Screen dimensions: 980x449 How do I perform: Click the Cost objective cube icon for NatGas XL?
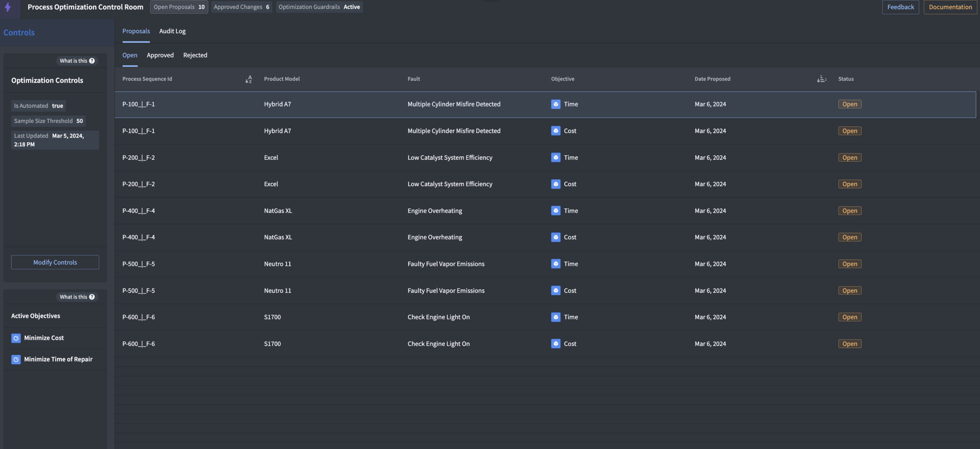(556, 237)
